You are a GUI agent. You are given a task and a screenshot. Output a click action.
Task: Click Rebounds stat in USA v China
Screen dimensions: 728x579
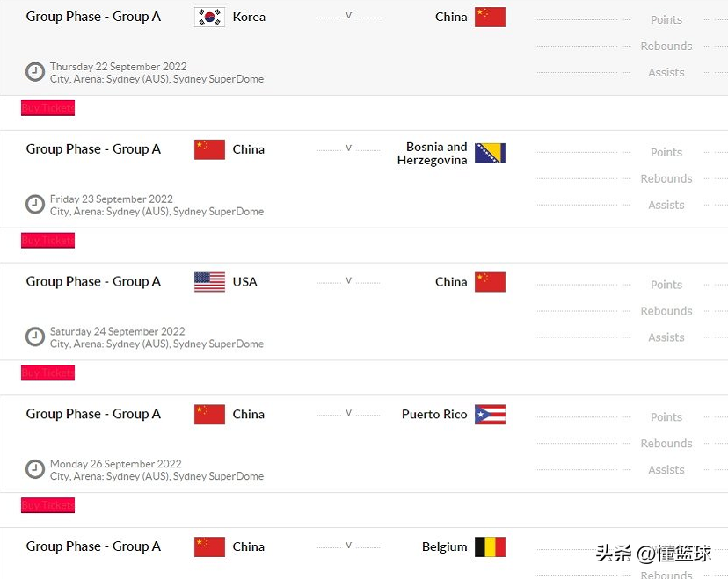666,311
